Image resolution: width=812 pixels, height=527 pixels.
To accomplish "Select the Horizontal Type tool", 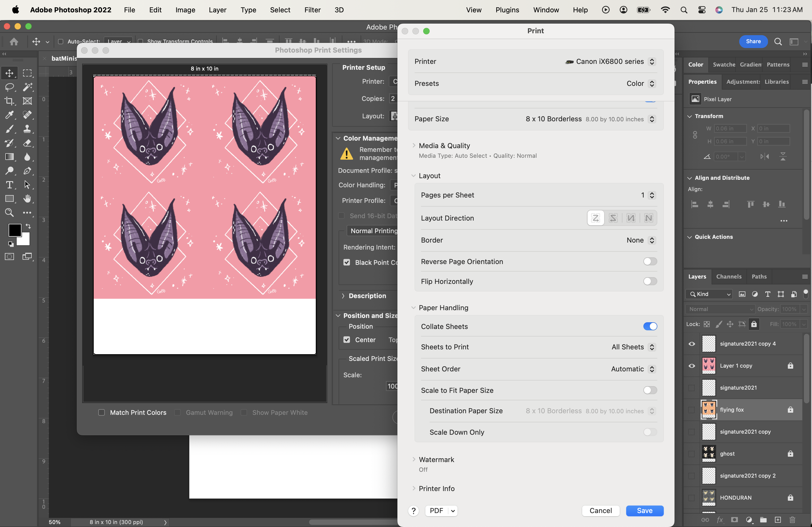I will [x=9, y=185].
